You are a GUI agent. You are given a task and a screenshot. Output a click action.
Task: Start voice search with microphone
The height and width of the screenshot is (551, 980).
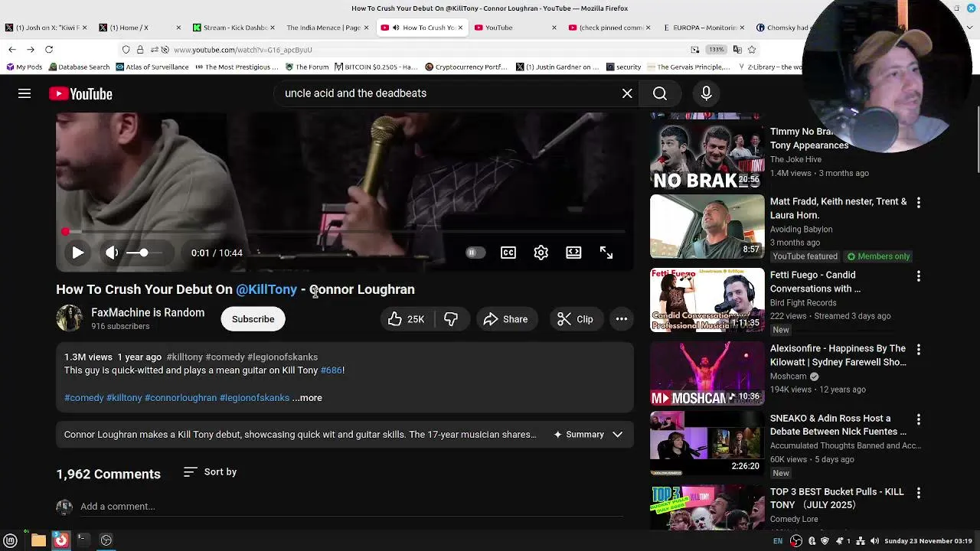707,93
